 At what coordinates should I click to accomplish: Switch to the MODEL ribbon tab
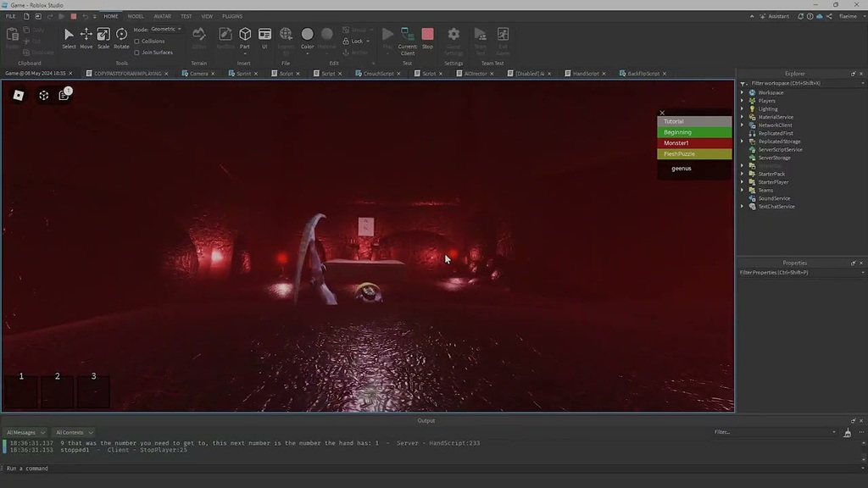tap(136, 16)
